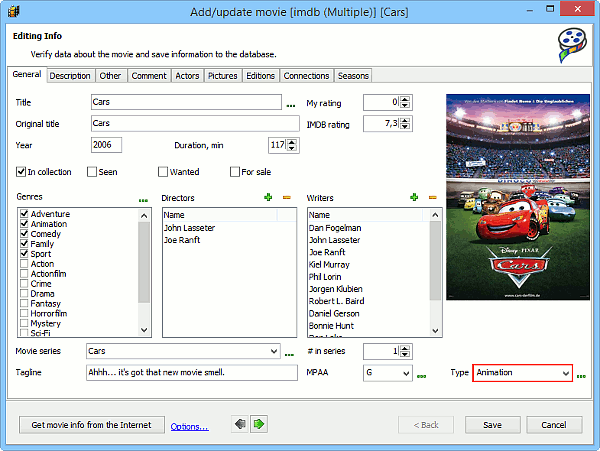Check the Drama genre
The image size is (600, 451).
coord(24,293)
